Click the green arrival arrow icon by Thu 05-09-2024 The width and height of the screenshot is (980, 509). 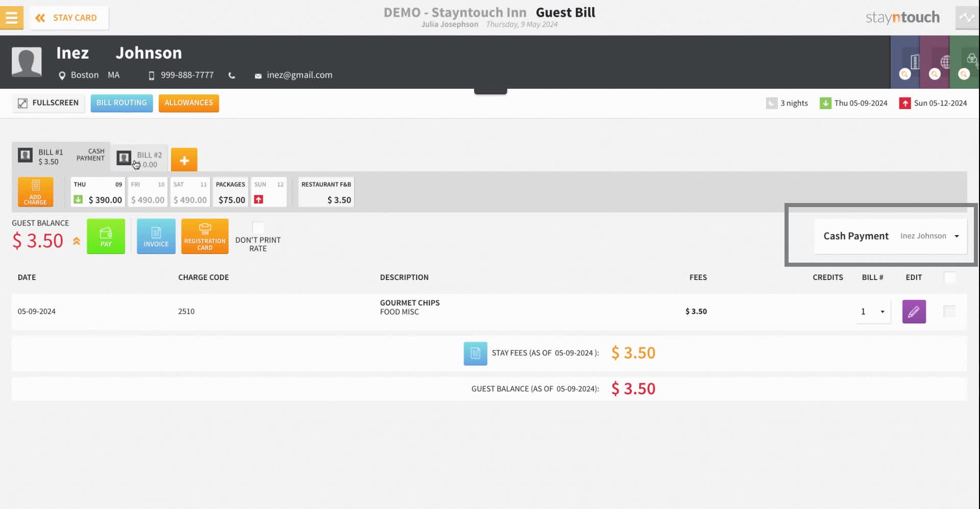[825, 104]
